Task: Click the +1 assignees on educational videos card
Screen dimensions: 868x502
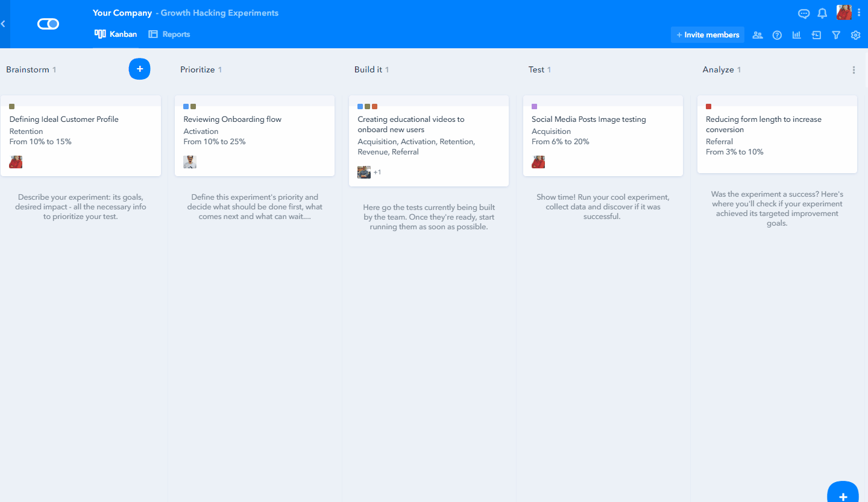Action: [377, 173]
